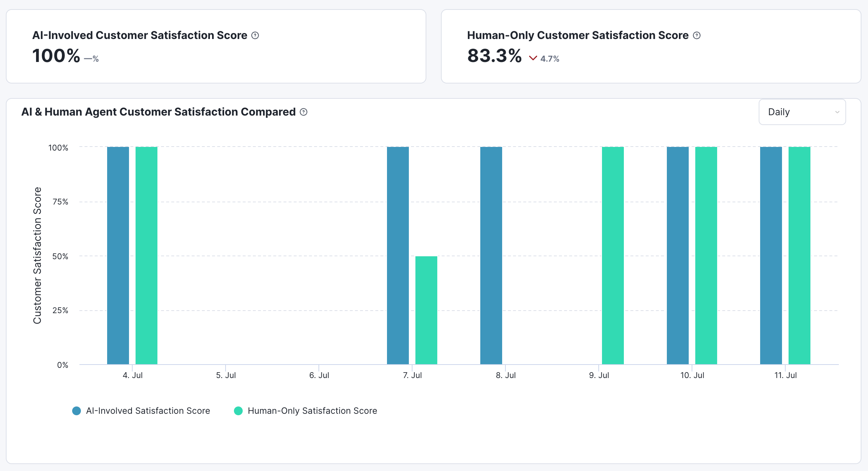Click the 50% Human-Only bar on 7. Jul
This screenshot has height=471, width=868.
pos(426,310)
